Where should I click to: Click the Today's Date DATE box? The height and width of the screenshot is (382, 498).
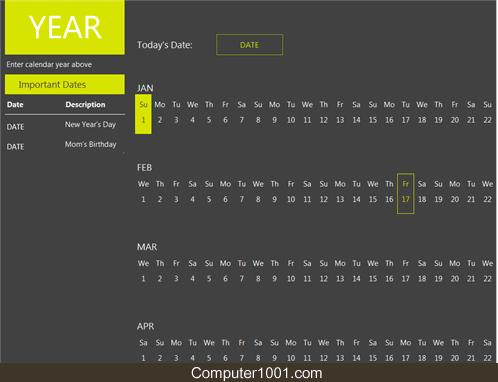click(x=249, y=45)
